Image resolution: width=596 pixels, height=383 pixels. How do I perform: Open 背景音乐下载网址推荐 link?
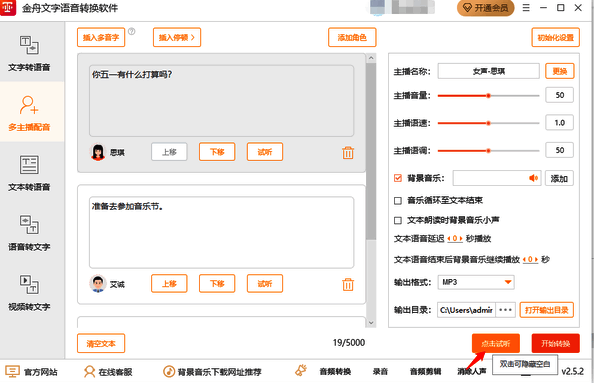click(212, 371)
